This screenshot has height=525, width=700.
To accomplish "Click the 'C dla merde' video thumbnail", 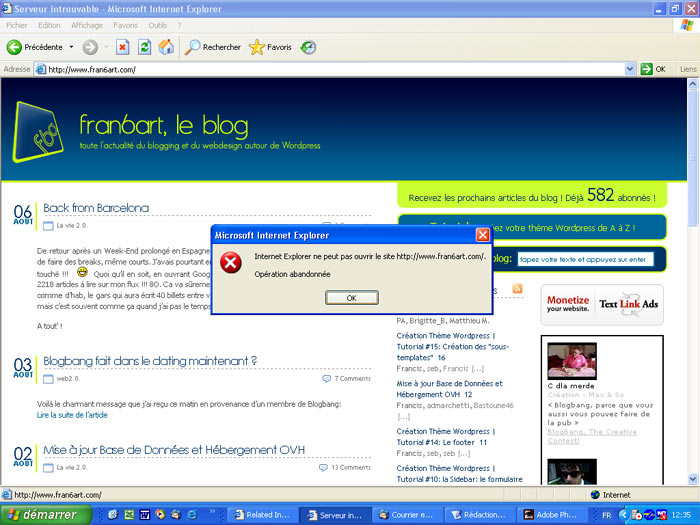I will pos(572,361).
